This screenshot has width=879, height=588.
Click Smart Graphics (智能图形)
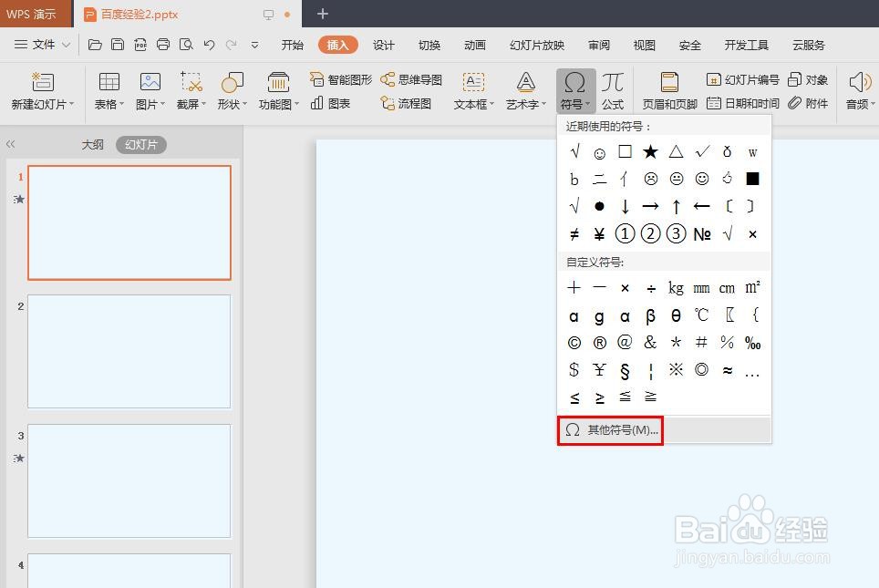click(341, 79)
